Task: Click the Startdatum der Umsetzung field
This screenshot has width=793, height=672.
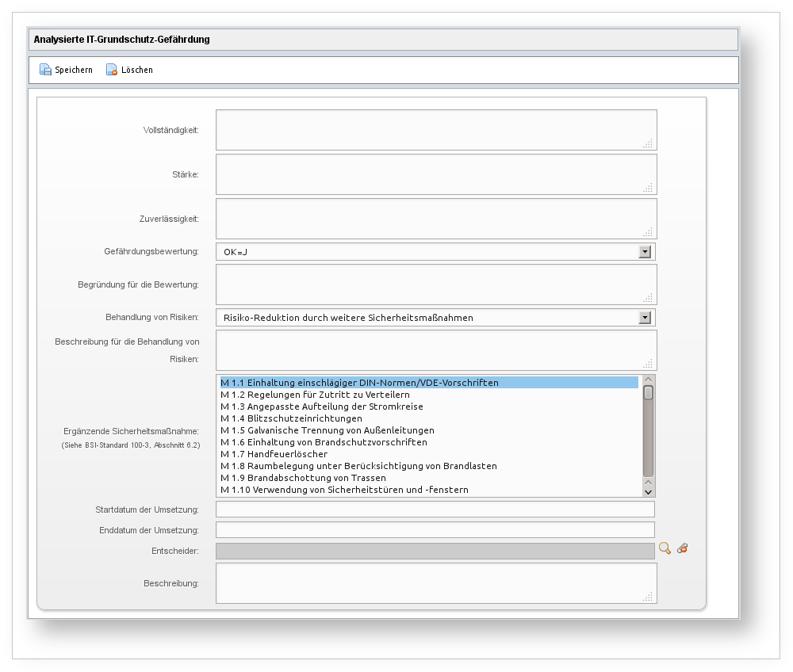Action: [435, 510]
